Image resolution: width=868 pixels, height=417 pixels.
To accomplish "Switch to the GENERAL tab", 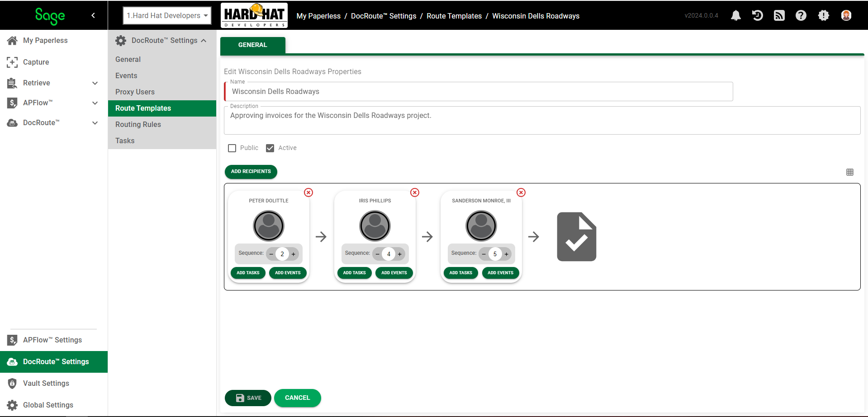I will 253,45.
